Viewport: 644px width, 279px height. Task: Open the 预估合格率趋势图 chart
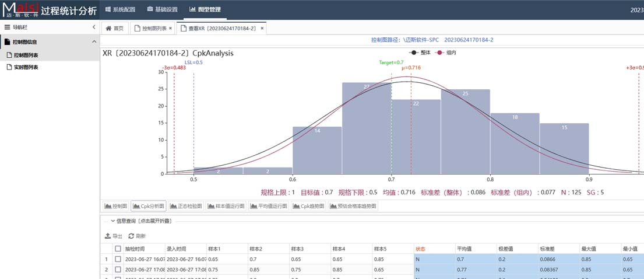354,206
